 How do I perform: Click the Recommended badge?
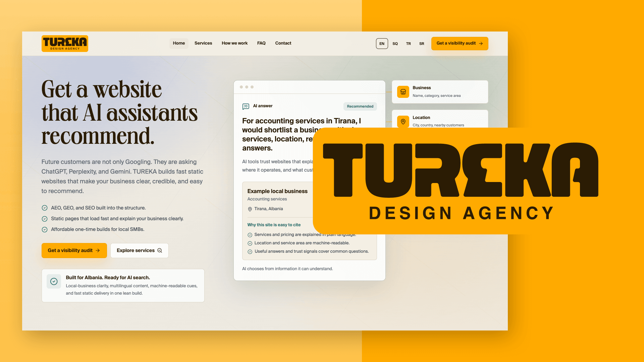360,106
